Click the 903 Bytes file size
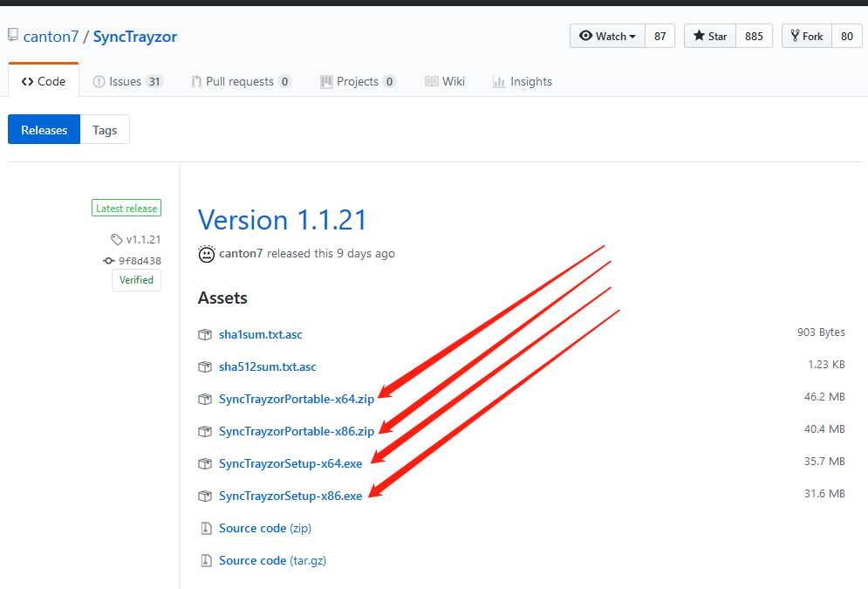 coord(821,332)
